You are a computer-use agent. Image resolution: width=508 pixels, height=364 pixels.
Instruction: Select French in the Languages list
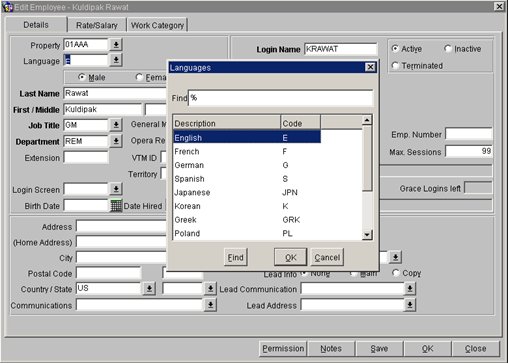point(247,151)
